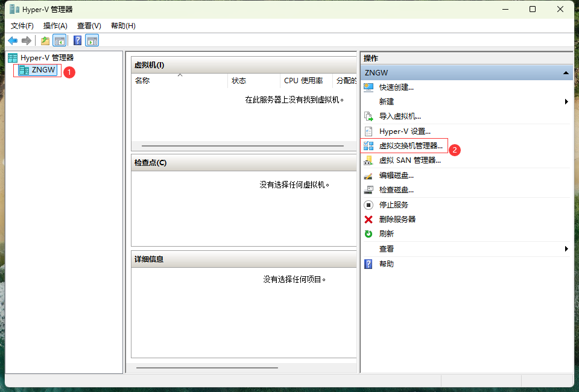Click the Up one level folder icon
The height and width of the screenshot is (392, 579).
(x=45, y=40)
